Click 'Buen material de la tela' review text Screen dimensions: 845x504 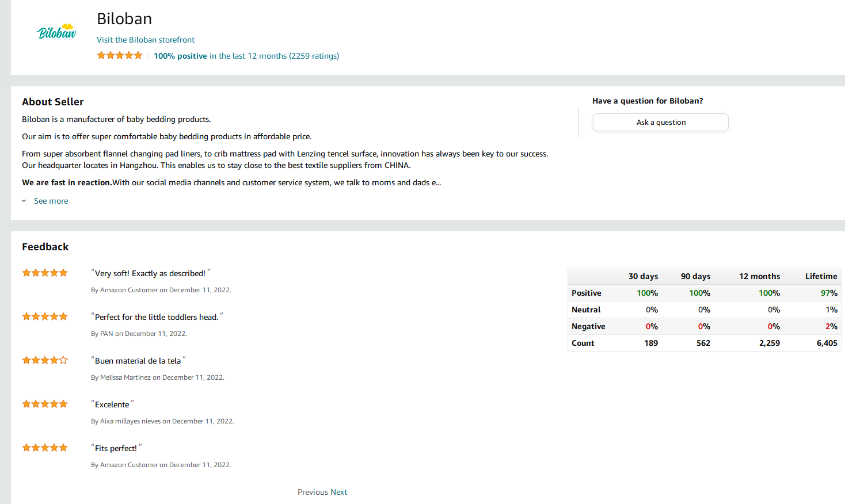138,361
